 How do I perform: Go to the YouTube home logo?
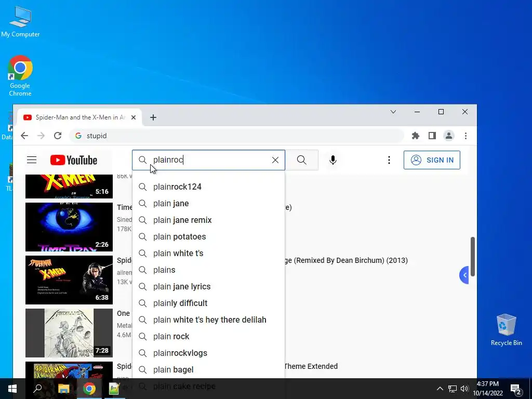74,160
